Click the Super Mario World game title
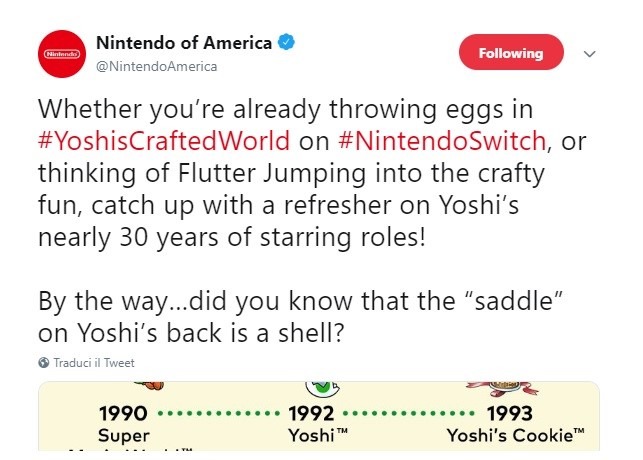The width and height of the screenshot is (643, 460). tap(124, 437)
